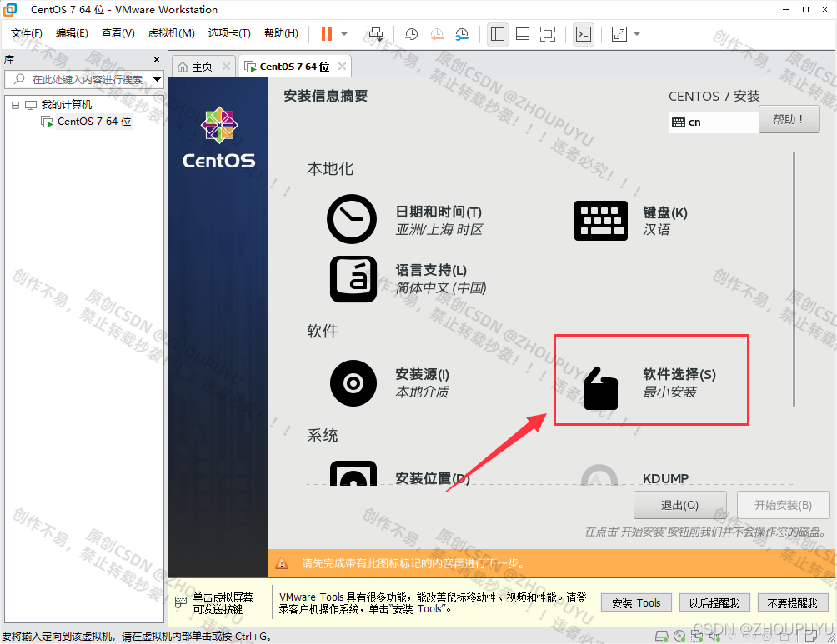Open the KDUMP settings entry
Viewport: 837px width, 644px height.
665,478
